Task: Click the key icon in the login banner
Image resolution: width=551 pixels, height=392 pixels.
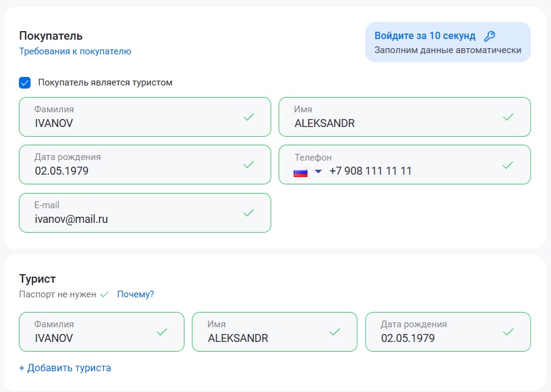Action: click(x=489, y=36)
